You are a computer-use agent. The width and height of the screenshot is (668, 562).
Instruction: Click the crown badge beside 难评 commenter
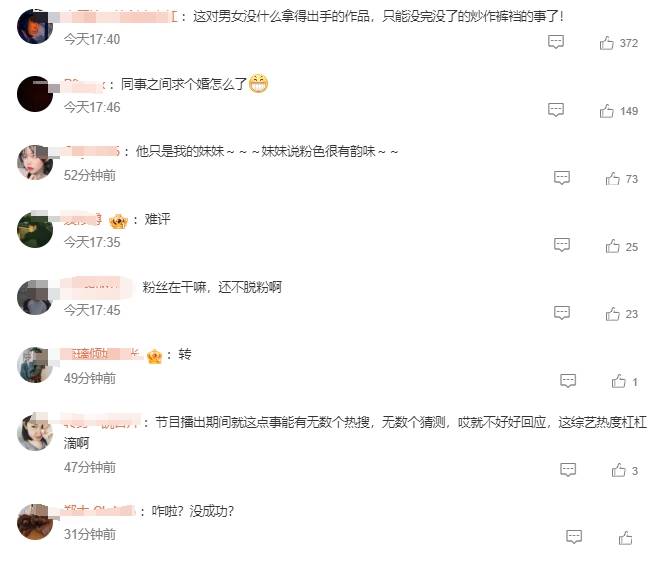[x=118, y=221]
